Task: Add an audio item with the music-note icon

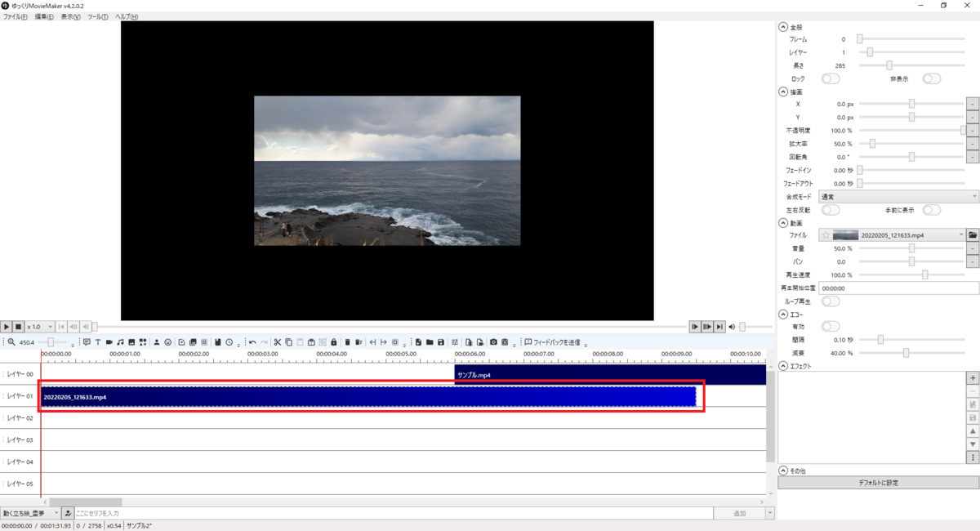Action: point(120,341)
